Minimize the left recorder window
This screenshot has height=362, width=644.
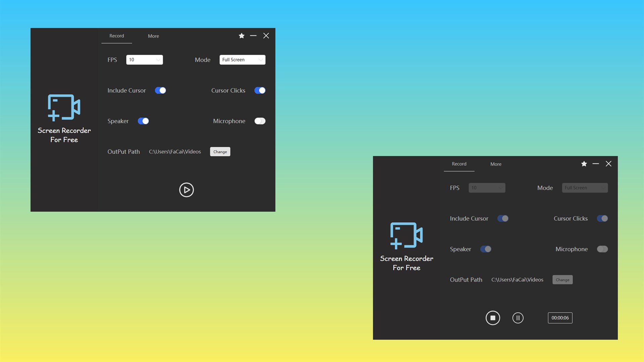pos(253,36)
